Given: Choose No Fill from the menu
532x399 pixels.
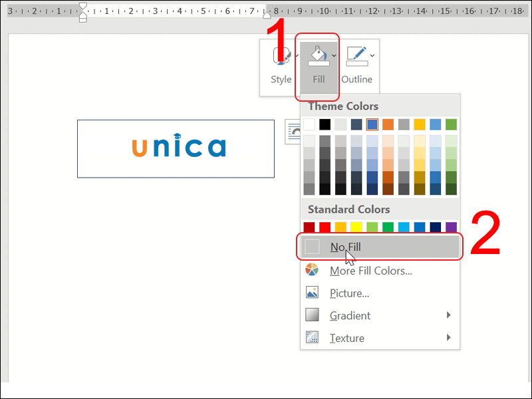Looking at the screenshot, I should point(380,247).
